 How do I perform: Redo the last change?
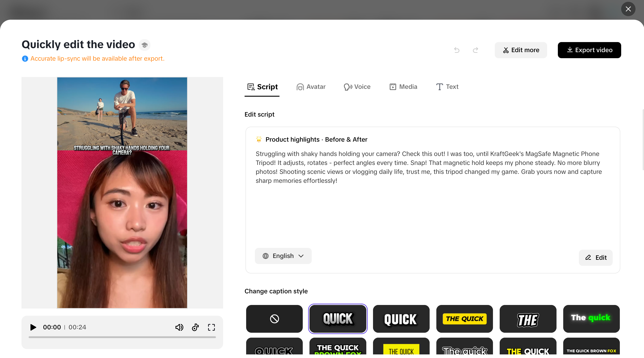476,50
